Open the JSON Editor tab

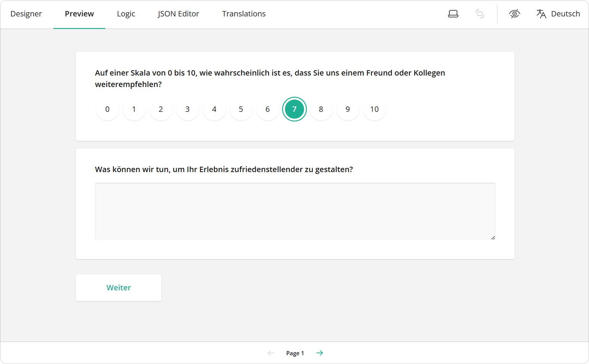tap(178, 13)
